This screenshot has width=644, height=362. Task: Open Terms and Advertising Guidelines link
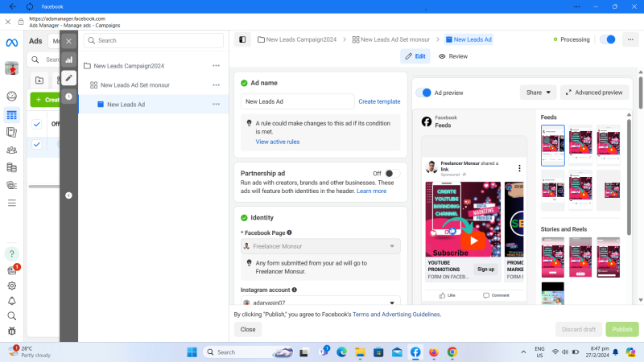[396, 315]
